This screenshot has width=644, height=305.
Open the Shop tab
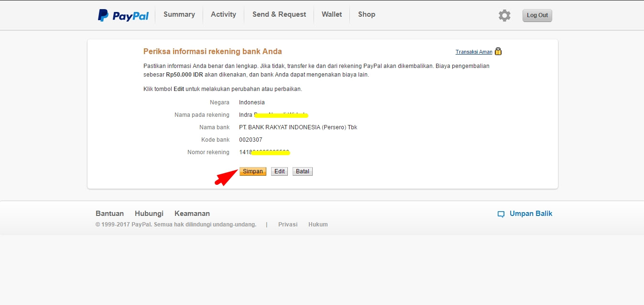point(367,14)
